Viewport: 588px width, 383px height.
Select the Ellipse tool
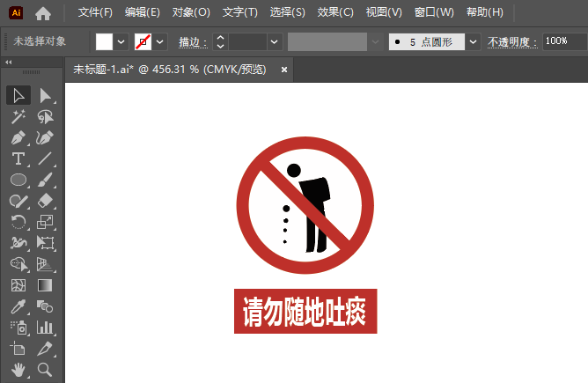coord(18,180)
